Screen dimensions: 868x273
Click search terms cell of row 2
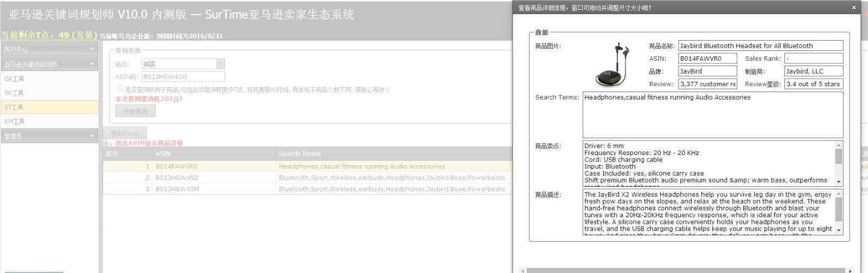click(x=394, y=178)
